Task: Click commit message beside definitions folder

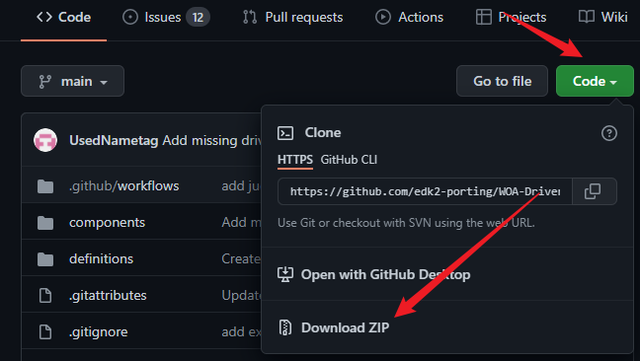Action: [241, 259]
